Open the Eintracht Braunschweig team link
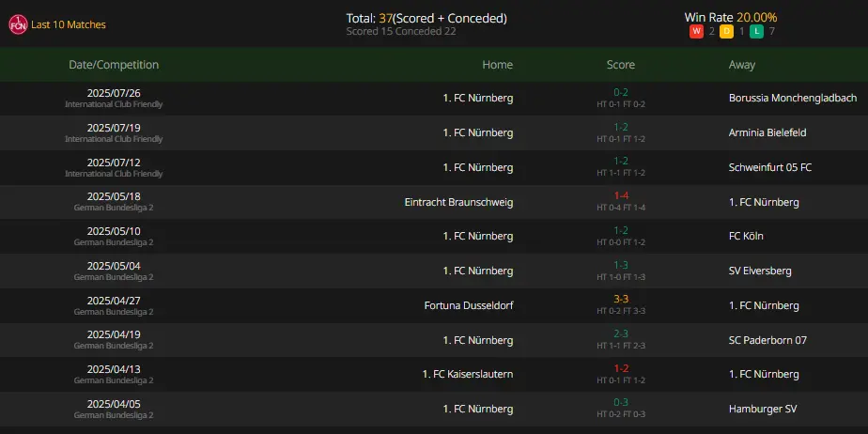Image resolution: width=868 pixels, height=434 pixels. coord(458,202)
